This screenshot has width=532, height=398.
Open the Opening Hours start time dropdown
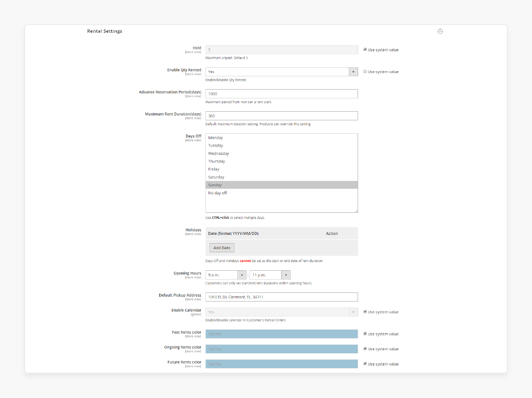click(x=226, y=275)
